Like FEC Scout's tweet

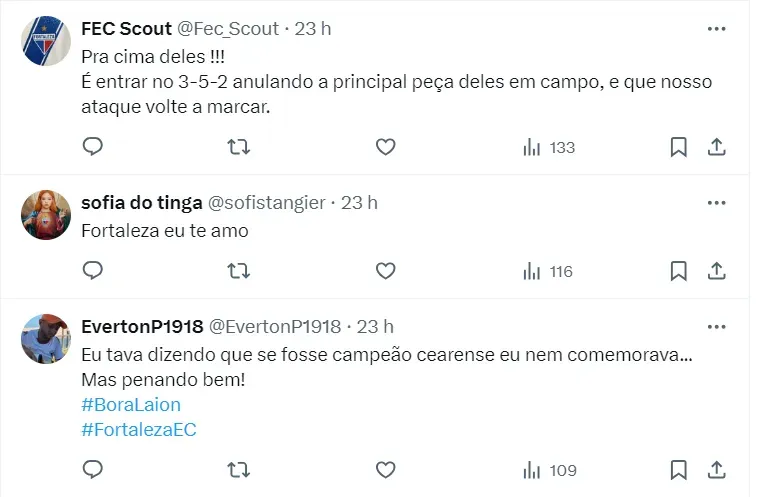pyautogui.click(x=386, y=147)
